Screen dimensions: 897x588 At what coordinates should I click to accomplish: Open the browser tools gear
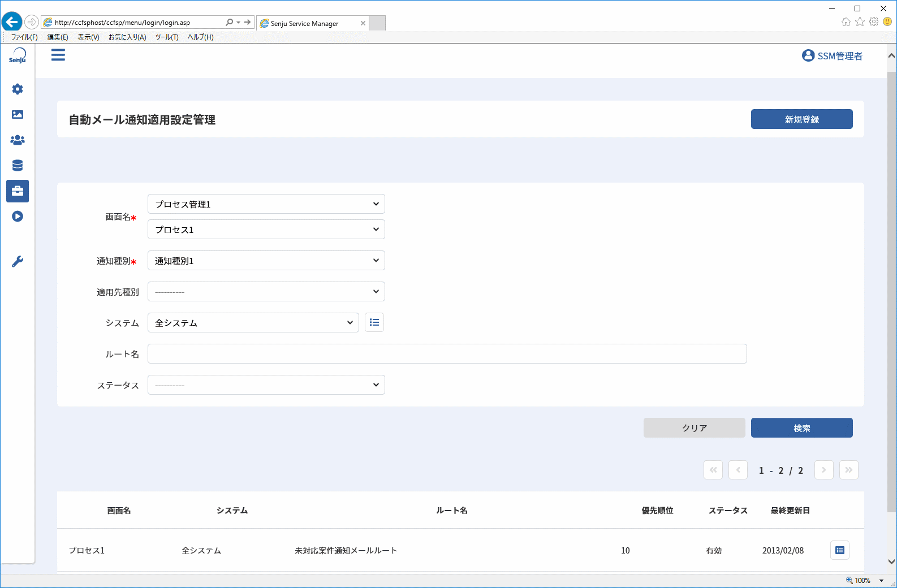point(874,21)
